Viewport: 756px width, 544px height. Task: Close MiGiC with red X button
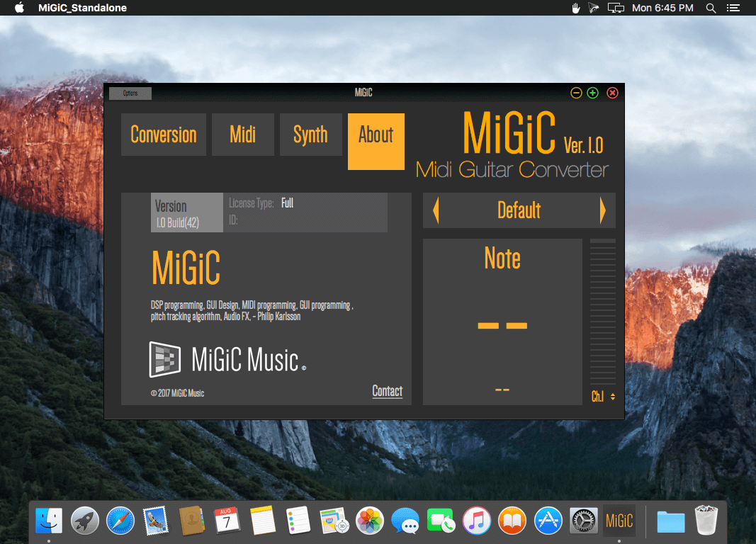point(612,93)
